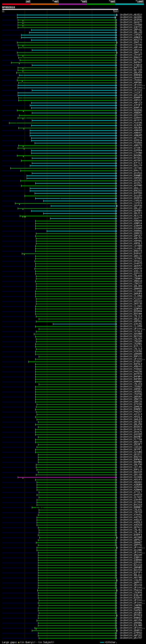Open hit UniRef100_Q53P96
Image resolution: width=146 pixels, height=644 pixels.
tap(131, 20)
